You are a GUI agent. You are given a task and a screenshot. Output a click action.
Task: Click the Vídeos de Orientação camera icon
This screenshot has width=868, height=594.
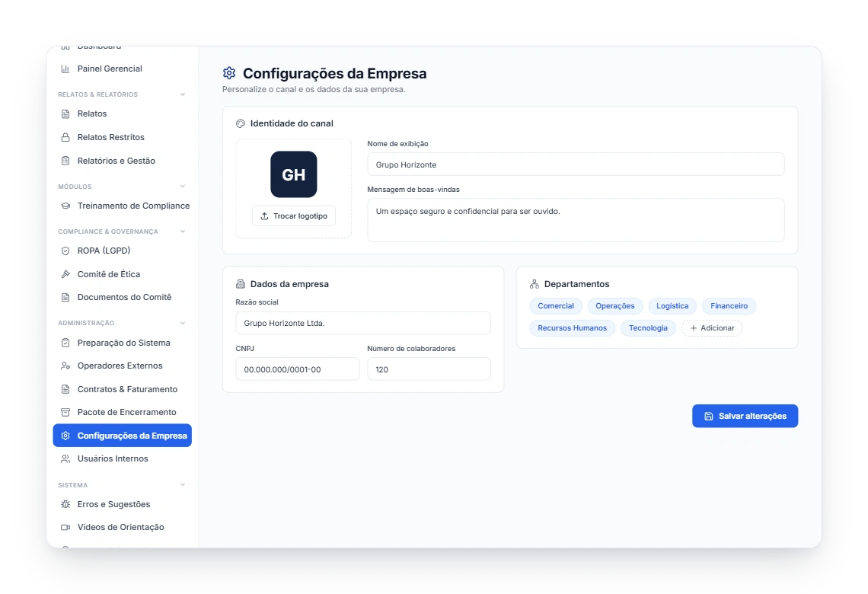click(x=65, y=528)
